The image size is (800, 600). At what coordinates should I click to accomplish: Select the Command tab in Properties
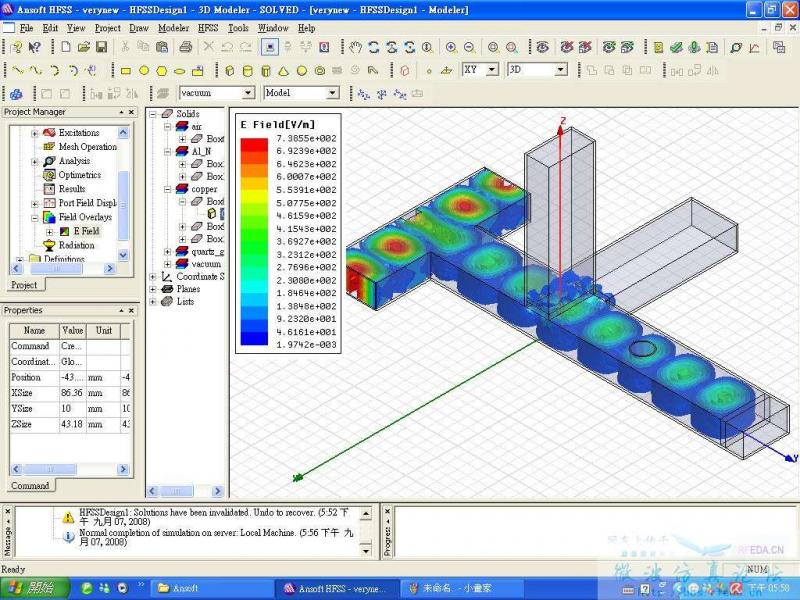[x=30, y=486]
